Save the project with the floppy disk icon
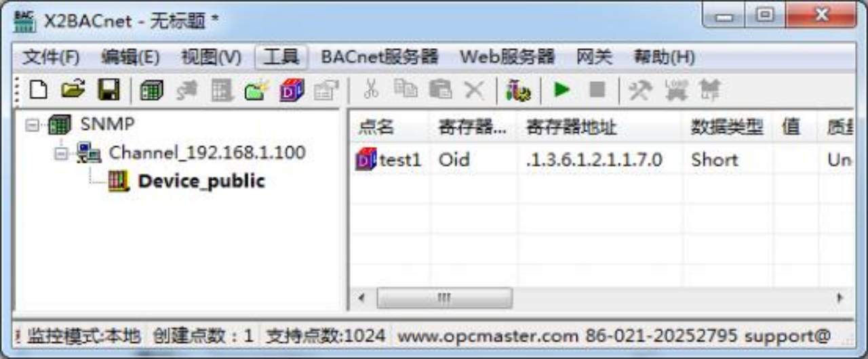 [109, 90]
